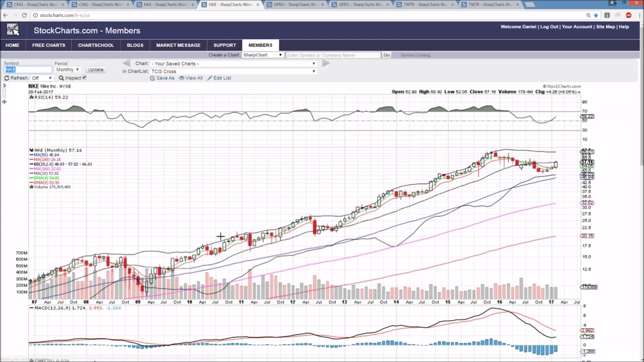This screenshot has height=362, width=644.
Task: Open the SharpChart type dropdown
Action: click(x=262, y=55)
